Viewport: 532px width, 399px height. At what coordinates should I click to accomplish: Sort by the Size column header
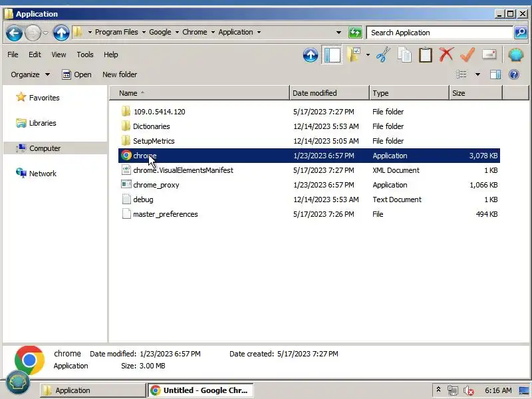475,93
